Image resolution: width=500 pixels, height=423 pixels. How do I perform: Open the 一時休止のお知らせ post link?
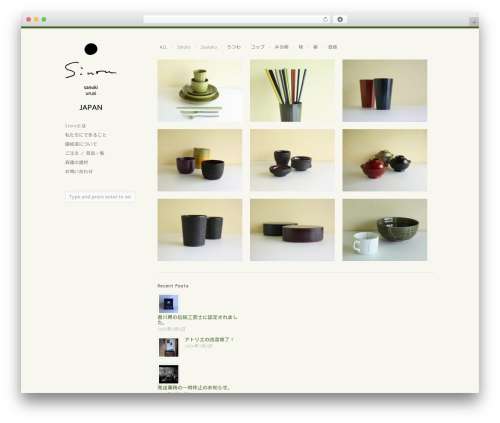pos(194,388)
